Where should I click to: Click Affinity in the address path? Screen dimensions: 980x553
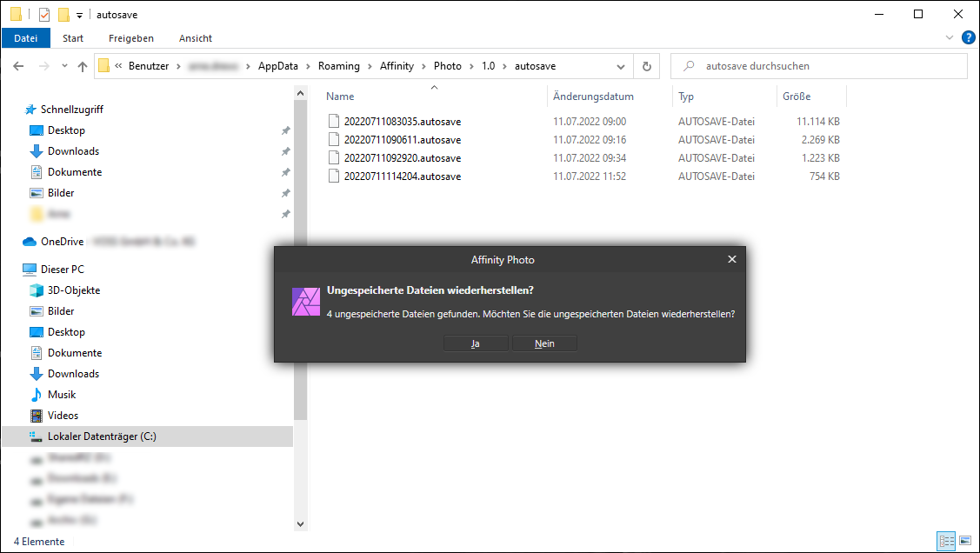(397, 66)
